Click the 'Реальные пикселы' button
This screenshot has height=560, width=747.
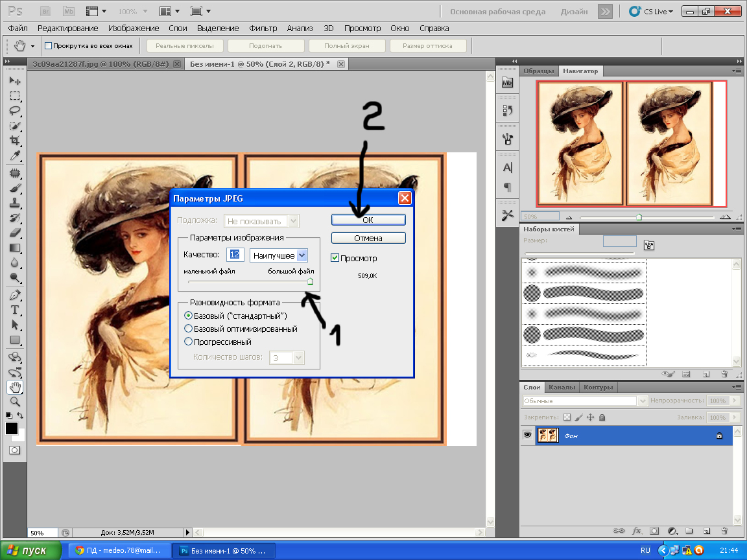pyautogui.click(x=184, y=46)
